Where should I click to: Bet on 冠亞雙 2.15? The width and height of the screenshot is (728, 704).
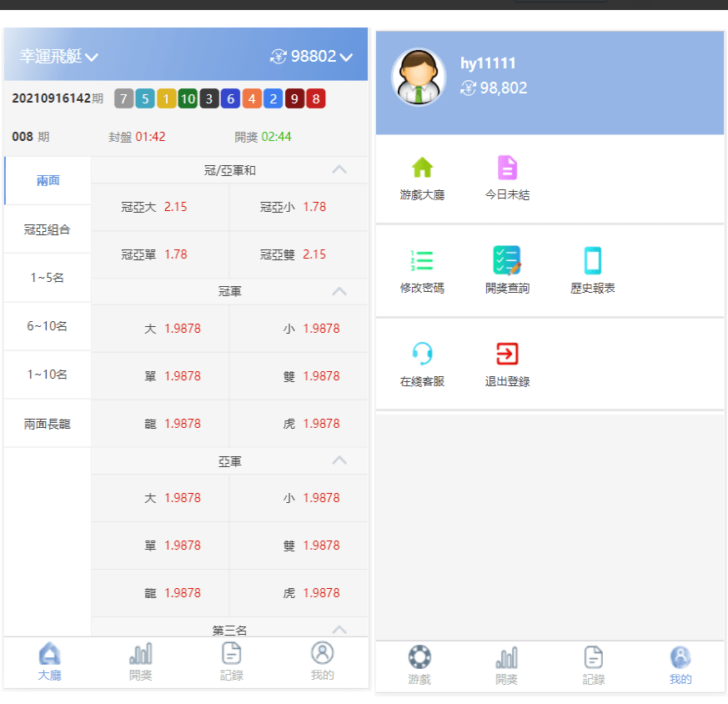click(299, 254)
